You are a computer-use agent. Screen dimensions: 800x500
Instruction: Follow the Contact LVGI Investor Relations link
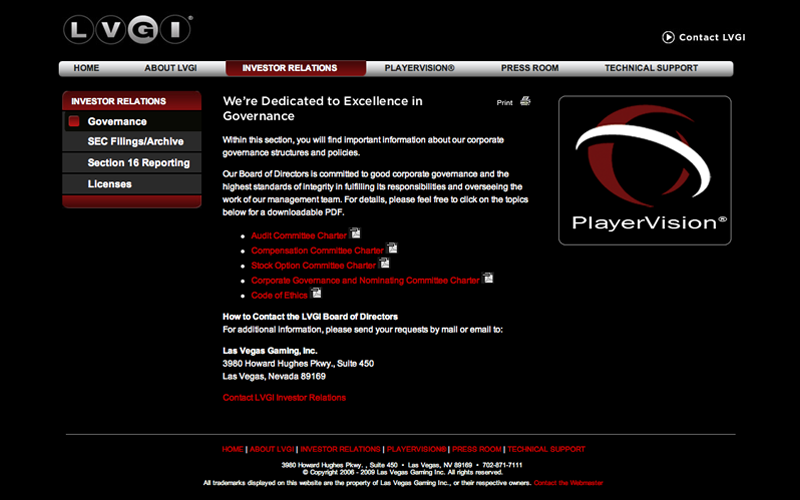click(284, 398)
